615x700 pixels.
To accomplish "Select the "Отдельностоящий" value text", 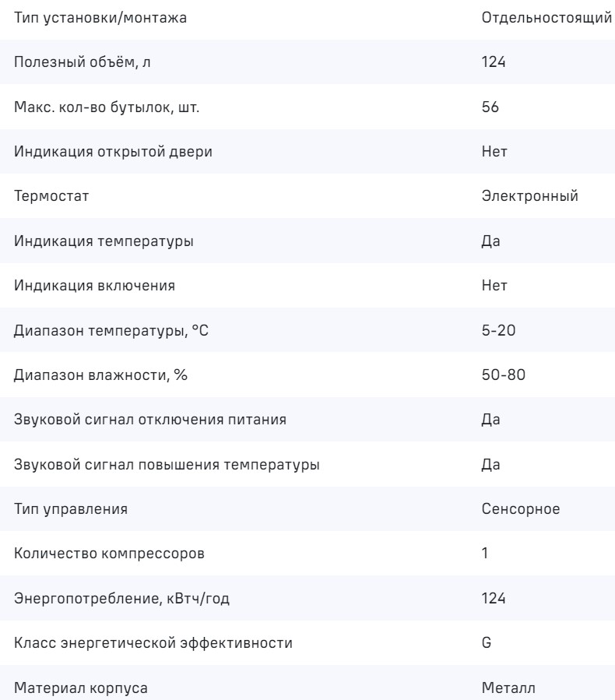I will [x=546, y=17].
